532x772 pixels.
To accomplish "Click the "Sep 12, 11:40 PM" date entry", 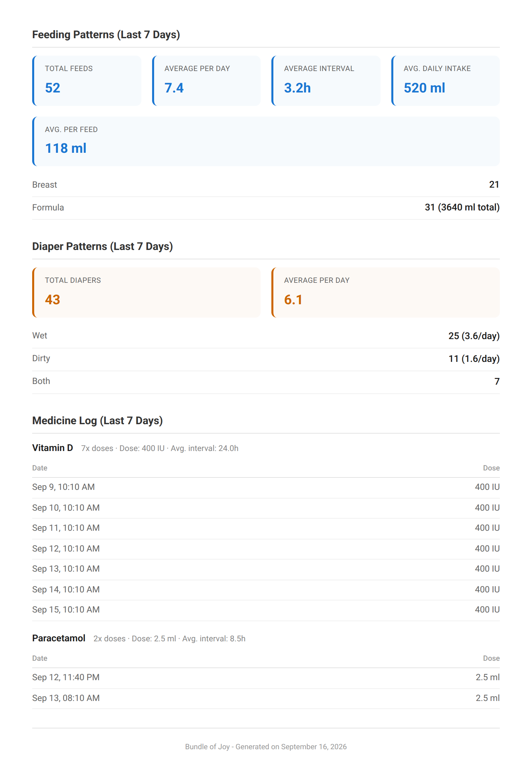I will click(66, 678).
